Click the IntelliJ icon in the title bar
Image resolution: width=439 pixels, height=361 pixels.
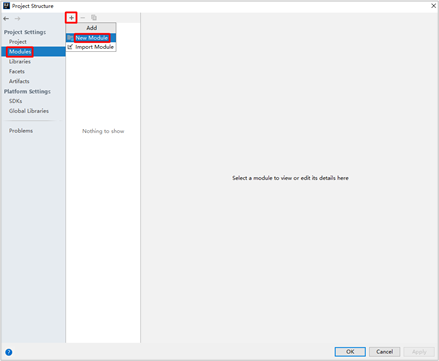click(x=6, y=6)
